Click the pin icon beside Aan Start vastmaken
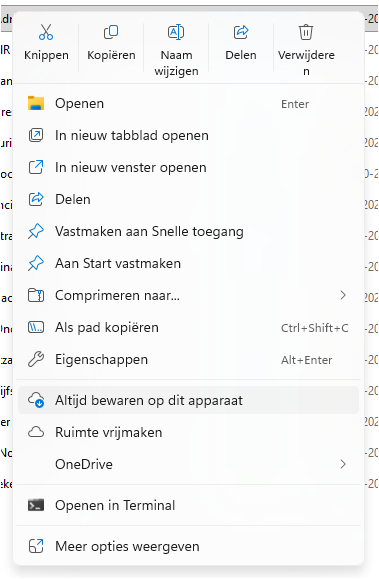 (36, 263)
